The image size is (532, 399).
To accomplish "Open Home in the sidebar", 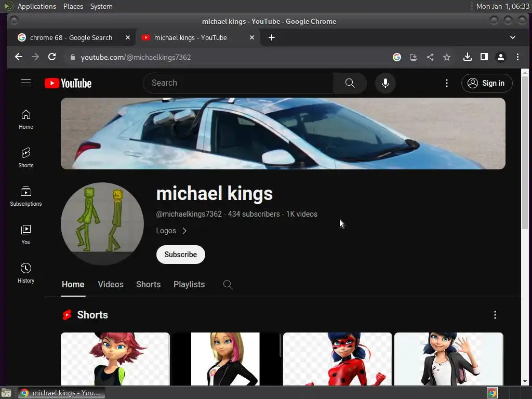I will tap(26, 119).
